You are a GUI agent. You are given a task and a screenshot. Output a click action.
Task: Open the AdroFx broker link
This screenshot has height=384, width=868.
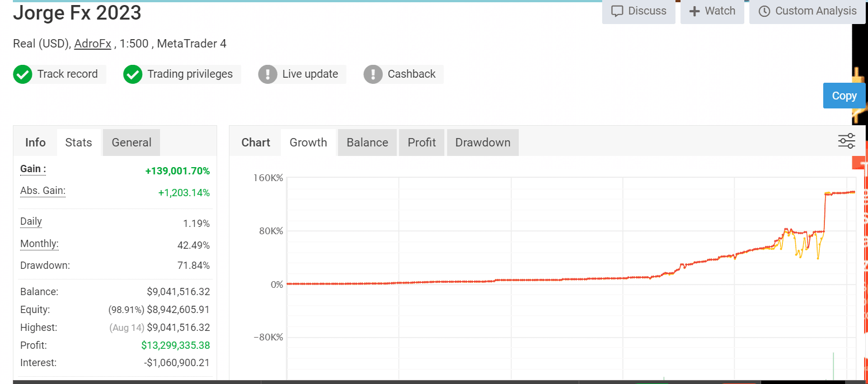tap(92, 43)
